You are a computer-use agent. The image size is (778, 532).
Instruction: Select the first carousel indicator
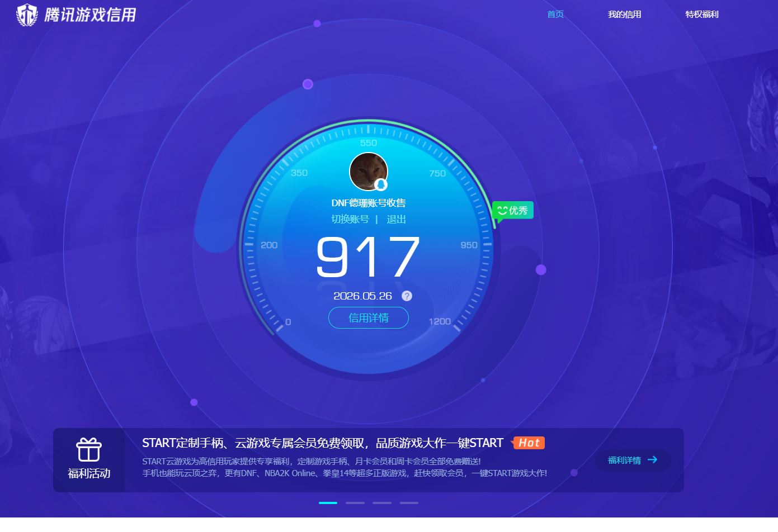coord(328,503)
